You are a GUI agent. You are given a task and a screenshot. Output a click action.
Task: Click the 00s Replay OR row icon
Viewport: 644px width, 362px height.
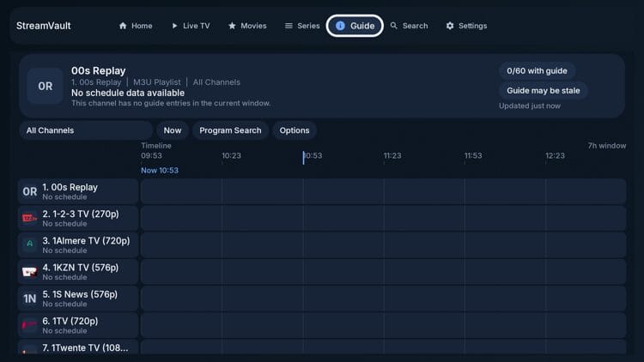coord(30,191)
